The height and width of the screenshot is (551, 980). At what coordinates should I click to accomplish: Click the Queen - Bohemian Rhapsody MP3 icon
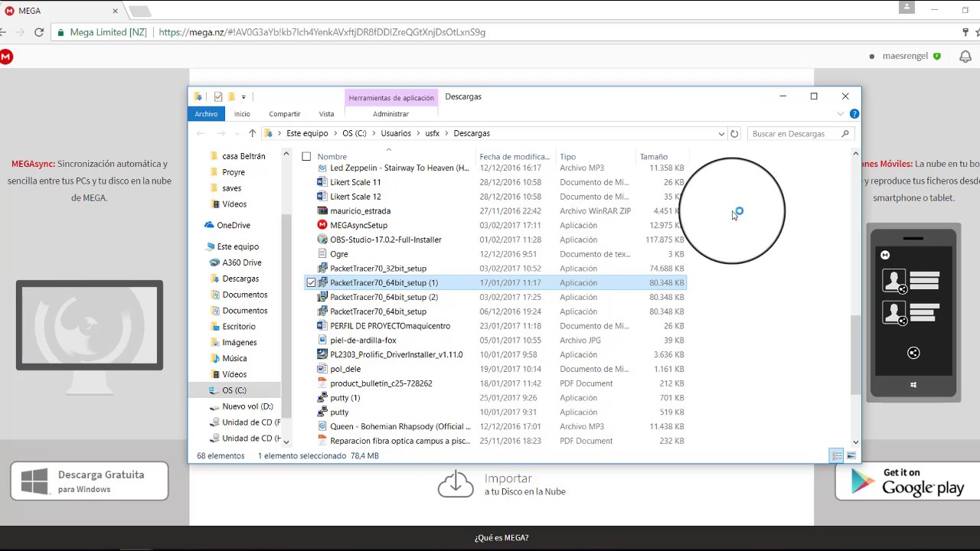(322, 426)
